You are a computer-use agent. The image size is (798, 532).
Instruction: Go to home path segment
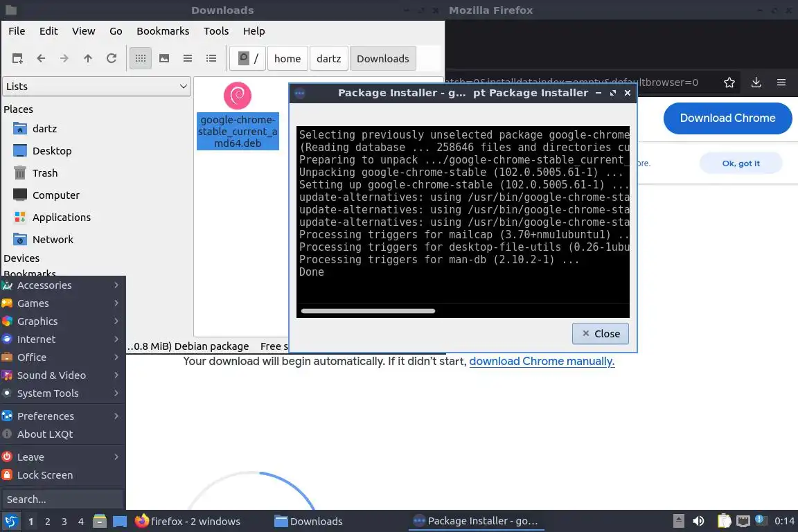click(287, 59)
